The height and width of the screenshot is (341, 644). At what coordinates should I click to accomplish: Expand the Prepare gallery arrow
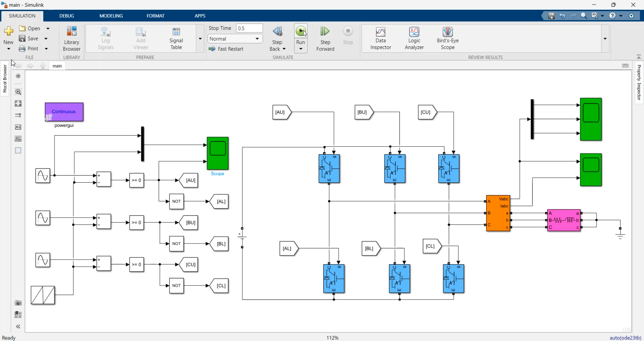point(200,38)
